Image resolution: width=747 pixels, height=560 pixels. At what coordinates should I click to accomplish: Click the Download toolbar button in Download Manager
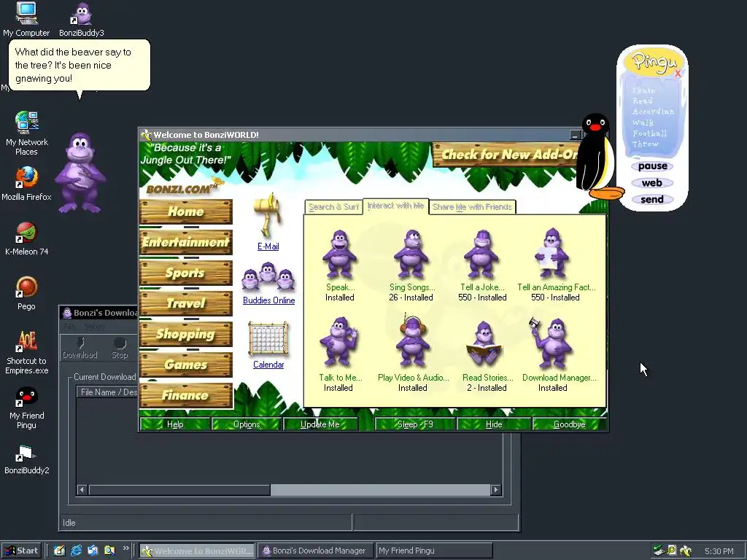[80, 349]
